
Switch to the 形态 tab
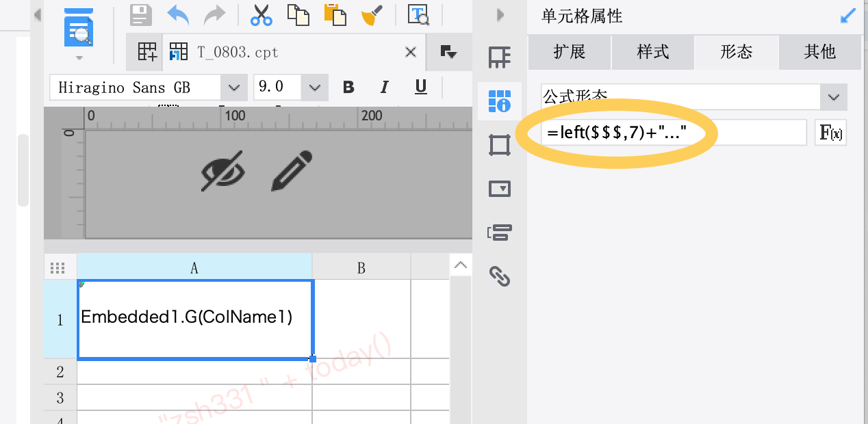click(x=737, y=53)
